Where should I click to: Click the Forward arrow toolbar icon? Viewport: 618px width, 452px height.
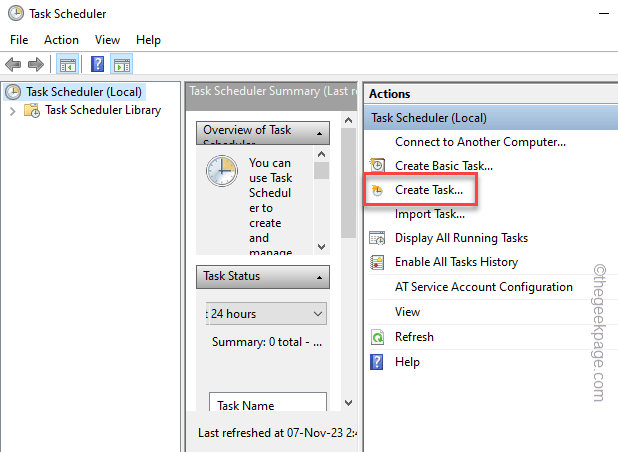36,64
